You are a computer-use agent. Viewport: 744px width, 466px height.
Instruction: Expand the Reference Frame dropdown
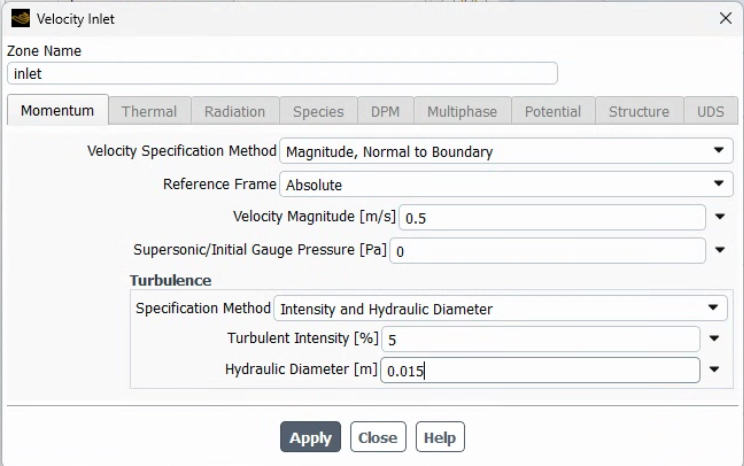click(x=506, y=184)
